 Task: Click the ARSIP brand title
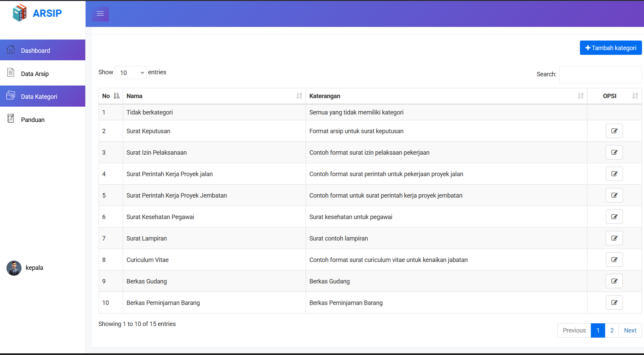(x=47, y=13)
